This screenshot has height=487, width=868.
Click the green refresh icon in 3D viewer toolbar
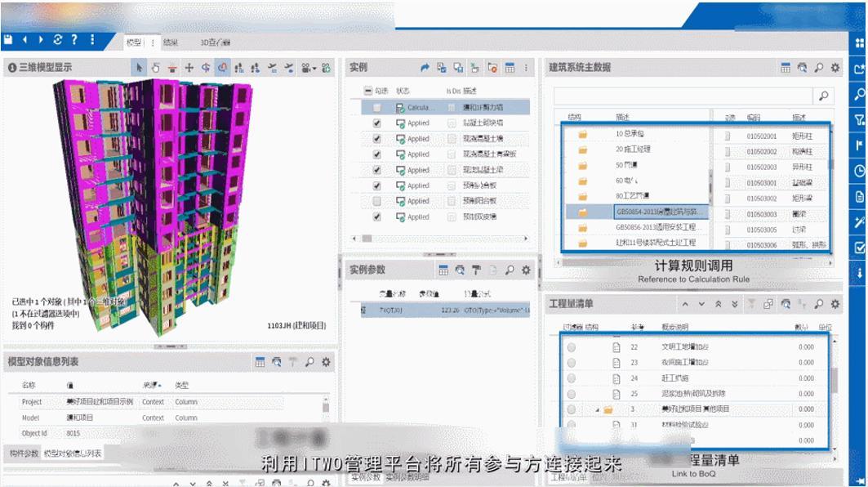[x=326, y=68]
